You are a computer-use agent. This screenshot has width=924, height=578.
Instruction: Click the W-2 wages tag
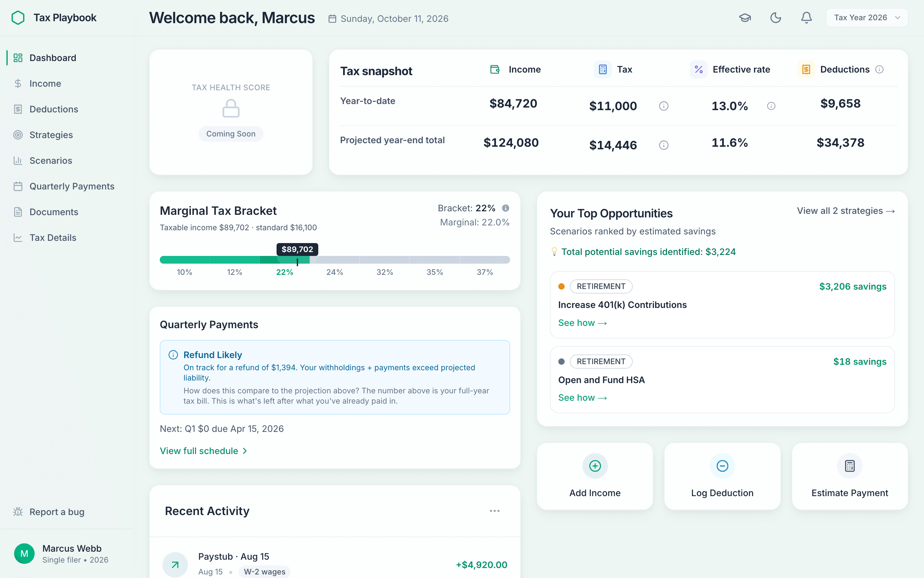point(265,572)
